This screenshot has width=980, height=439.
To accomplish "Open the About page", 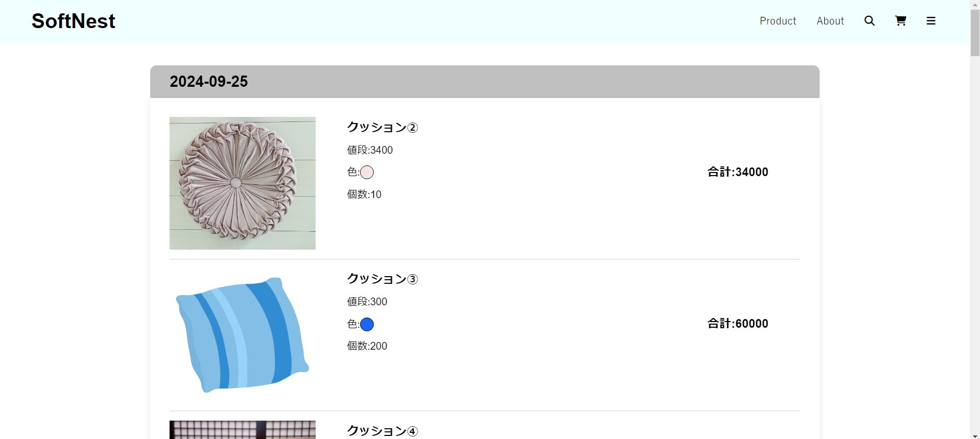I will click(830, 21).
